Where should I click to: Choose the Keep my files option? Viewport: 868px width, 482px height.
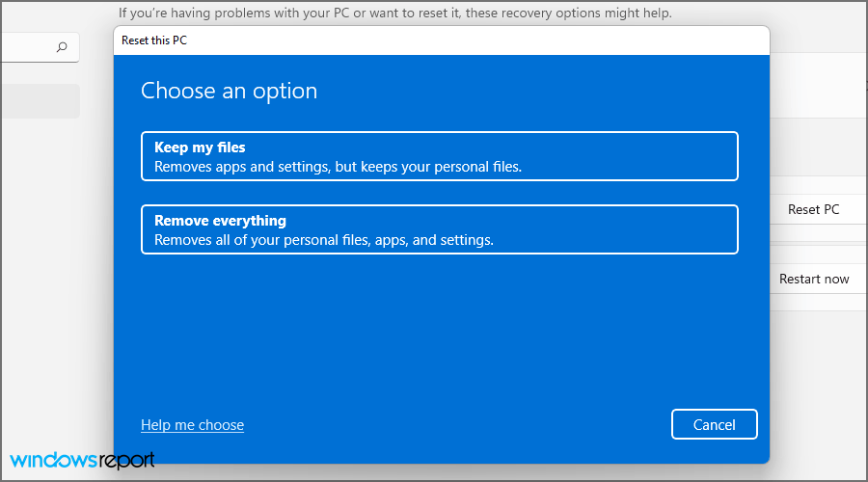pos(439,156)
